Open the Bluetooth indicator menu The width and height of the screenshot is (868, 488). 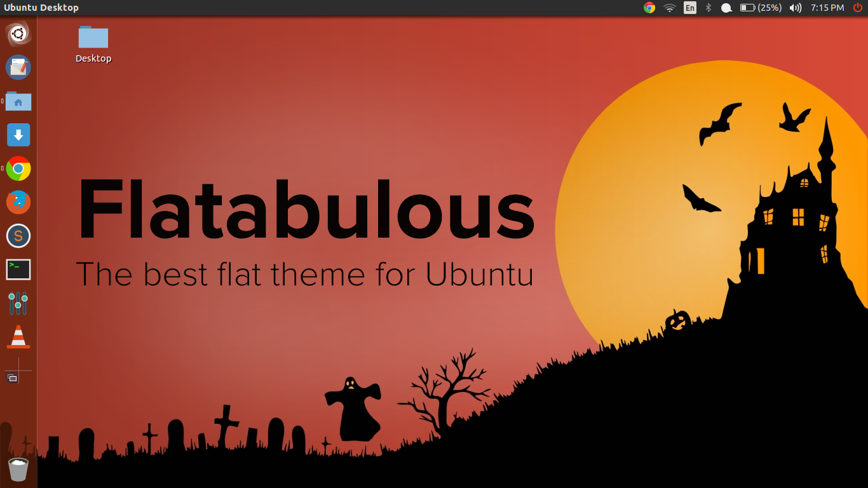click(709, 8)
